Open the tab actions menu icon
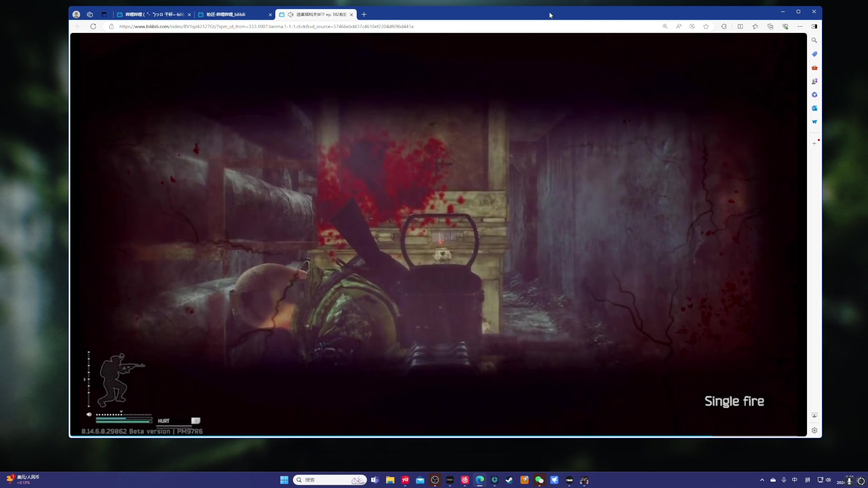This screenshot has height=488, width=868. click(x=104, y=14)
